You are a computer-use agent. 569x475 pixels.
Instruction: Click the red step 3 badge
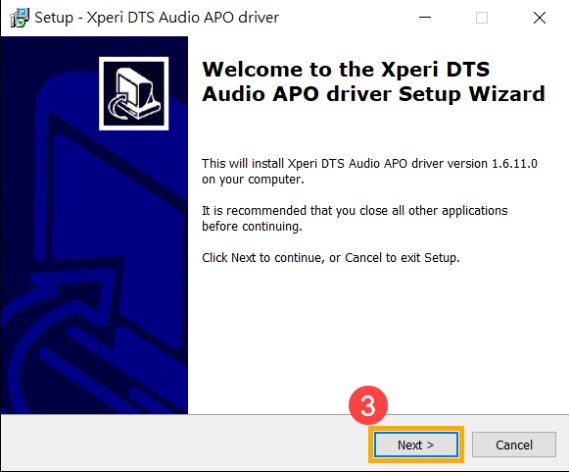[368, 405]
